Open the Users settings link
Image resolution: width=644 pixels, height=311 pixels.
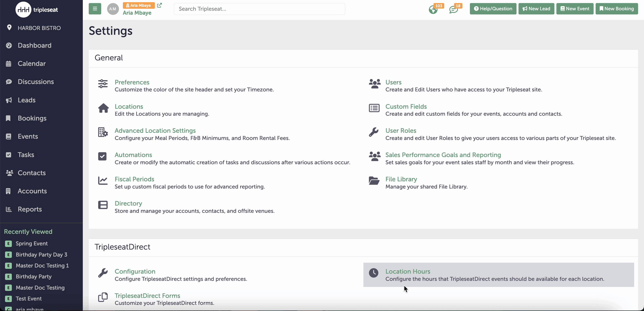coord(393,82)
